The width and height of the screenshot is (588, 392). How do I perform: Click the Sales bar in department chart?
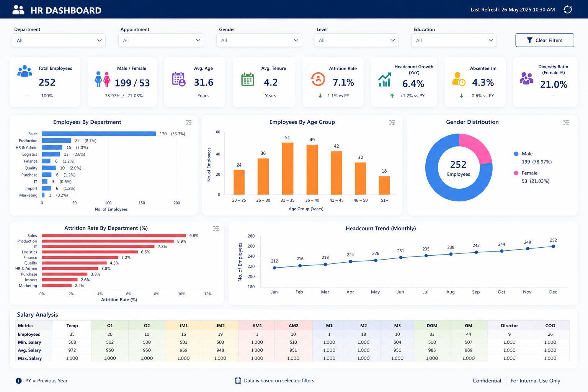coord(99,134)
